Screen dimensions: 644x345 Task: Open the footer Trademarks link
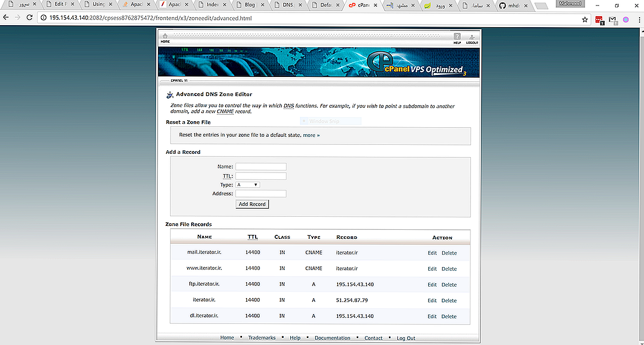[x=262, y=338]
